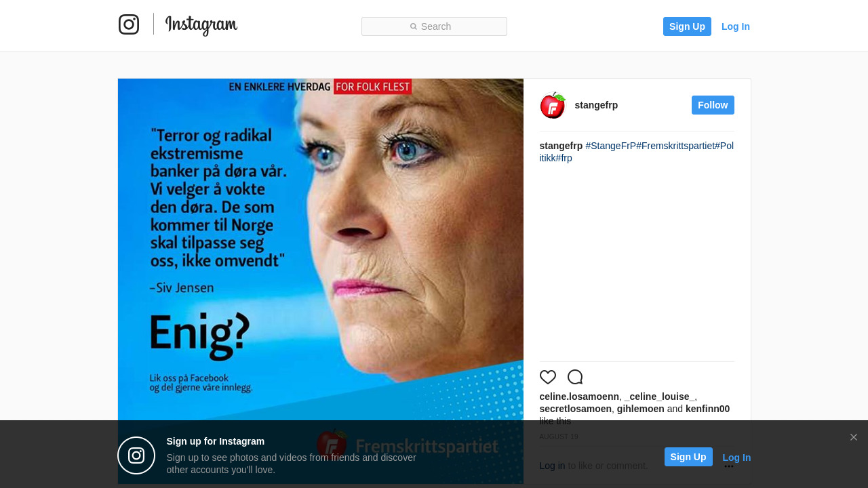Follow the stangefrp account
Image resolution: width=868 pixels, height=488 pixels.
click(713, 105)
